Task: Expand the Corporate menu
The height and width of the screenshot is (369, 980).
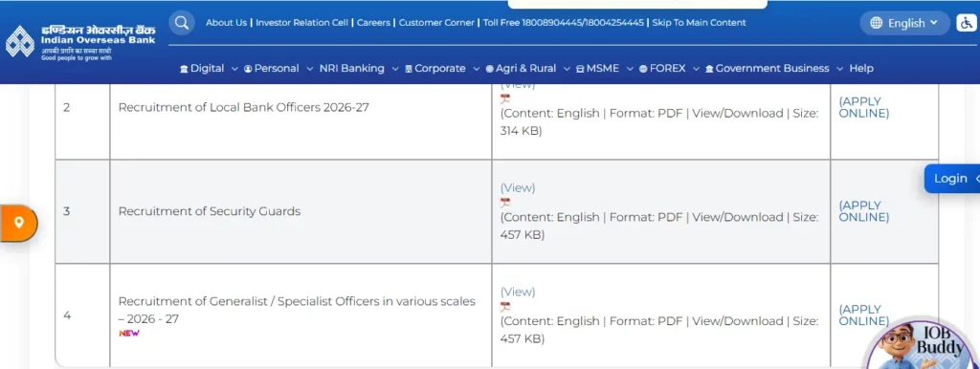Action: click(x=442, y=68)
